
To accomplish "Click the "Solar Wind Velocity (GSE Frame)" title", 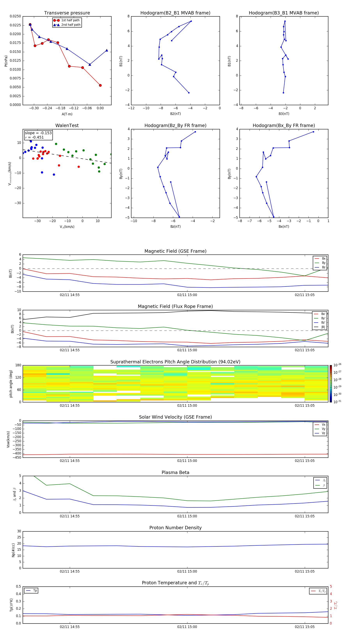I will coord(175,417).
